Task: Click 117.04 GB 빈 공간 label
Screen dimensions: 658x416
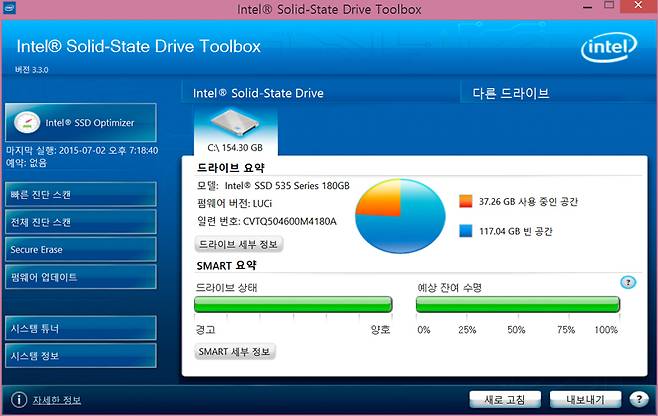Action: tap(516, 231)
